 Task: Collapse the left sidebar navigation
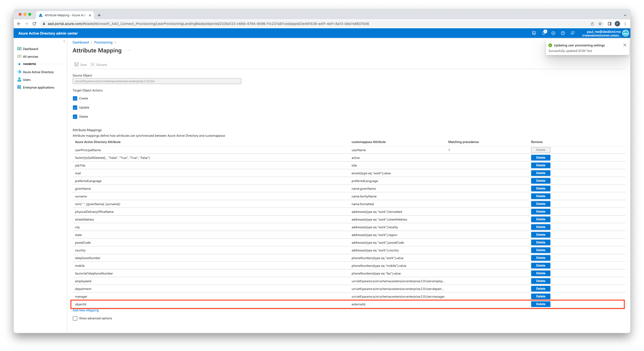pyautogui.click(x=64, y=41)
